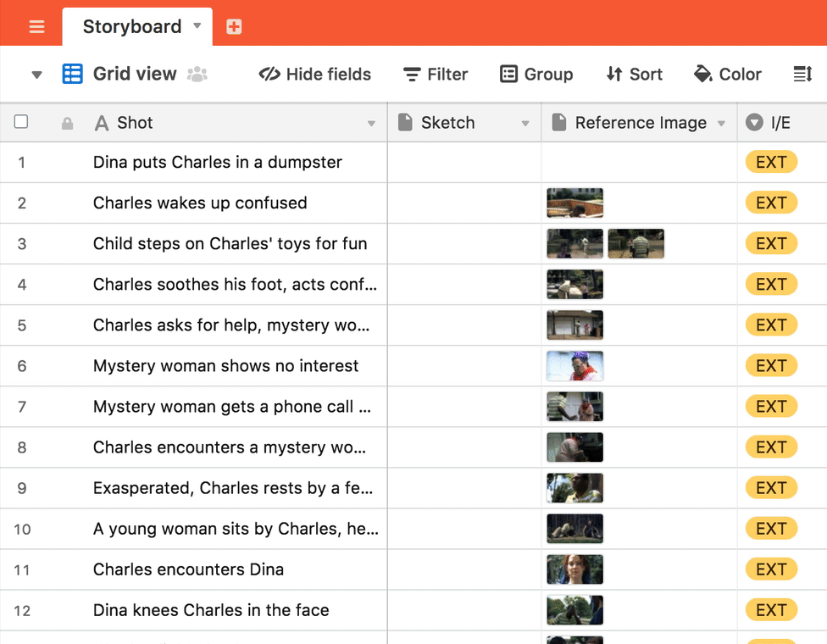Select the I/E column header
The height and width of the screenshot is (644, 827).
click(782, 123)
